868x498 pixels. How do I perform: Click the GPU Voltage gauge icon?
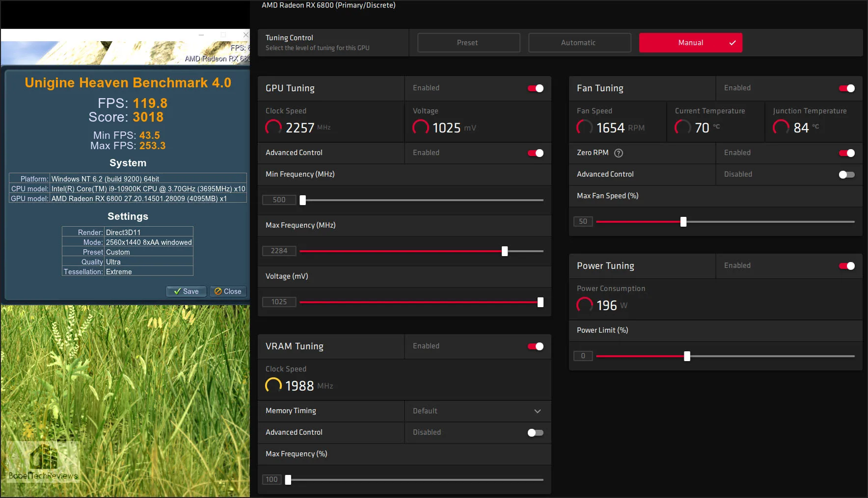(x=421, y=128)
